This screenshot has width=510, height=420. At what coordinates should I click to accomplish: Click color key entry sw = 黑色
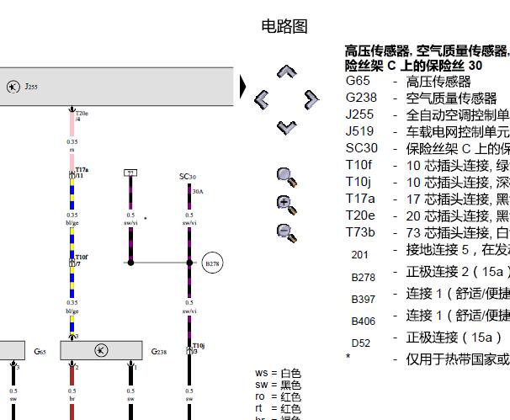coord(278,385)
